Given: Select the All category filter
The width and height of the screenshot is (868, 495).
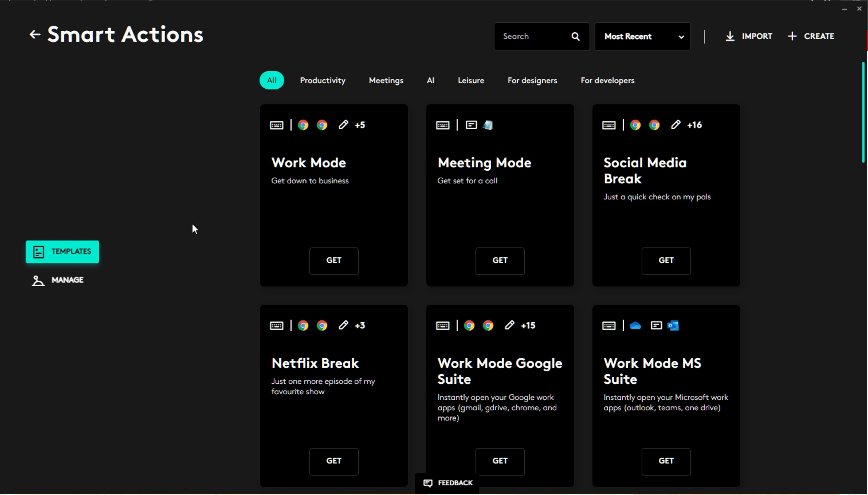Looking at the screenshot, I should coord(271,80).
